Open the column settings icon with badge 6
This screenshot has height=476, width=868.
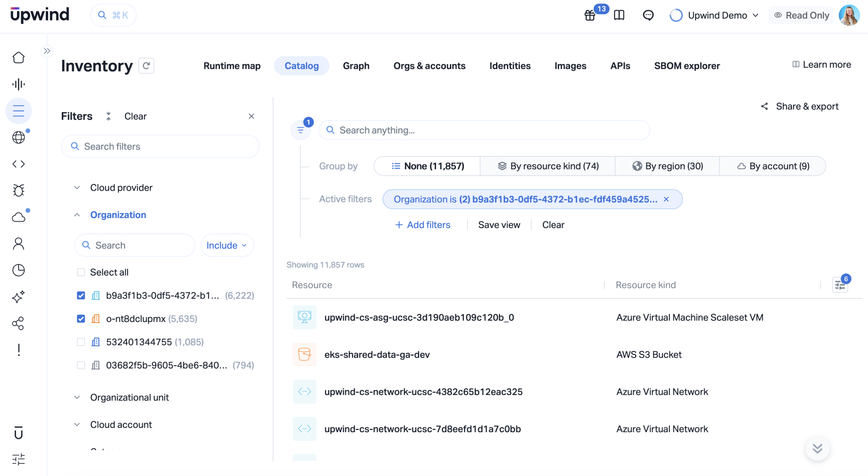[x=840, y=285]
